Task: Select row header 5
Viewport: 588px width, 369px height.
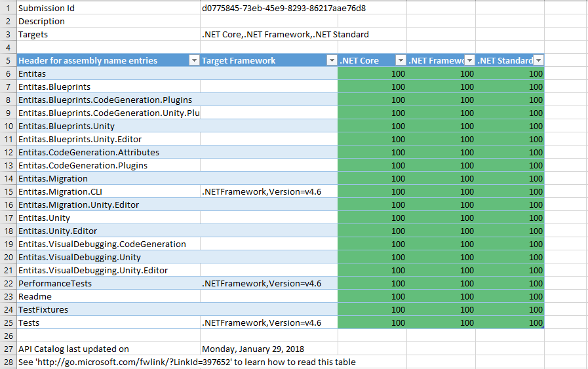Action: (9, 60)
